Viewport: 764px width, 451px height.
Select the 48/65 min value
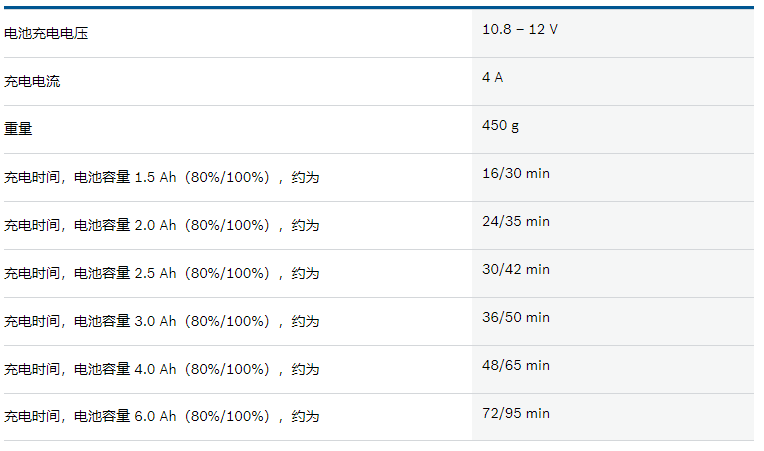(516, 365)
